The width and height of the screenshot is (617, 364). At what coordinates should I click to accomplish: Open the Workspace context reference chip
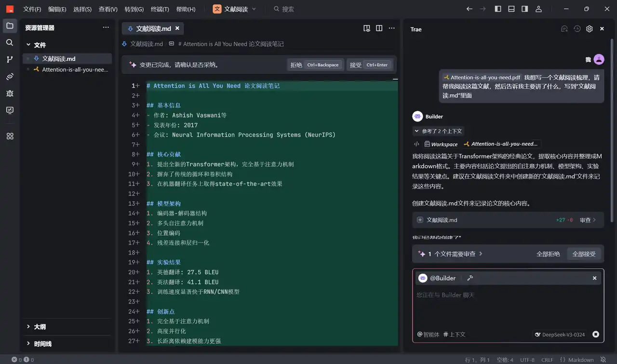tap(441, 144)
